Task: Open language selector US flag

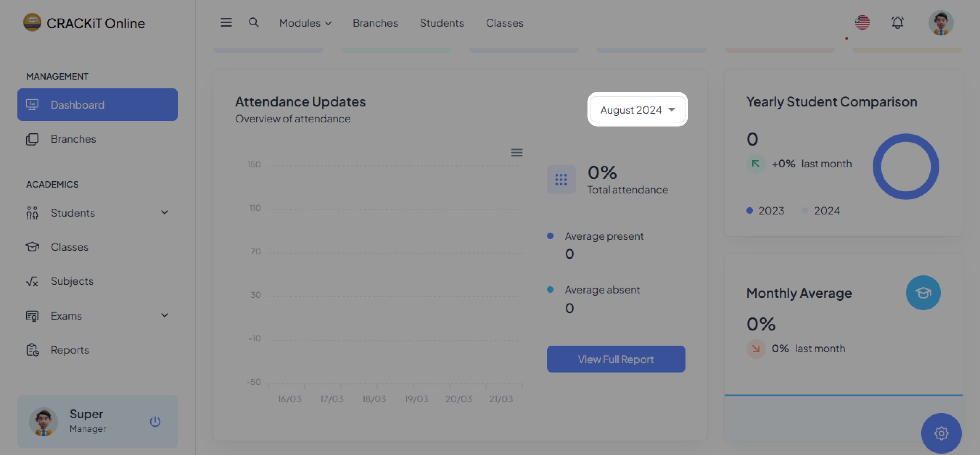Action: [x=862, y=22]
